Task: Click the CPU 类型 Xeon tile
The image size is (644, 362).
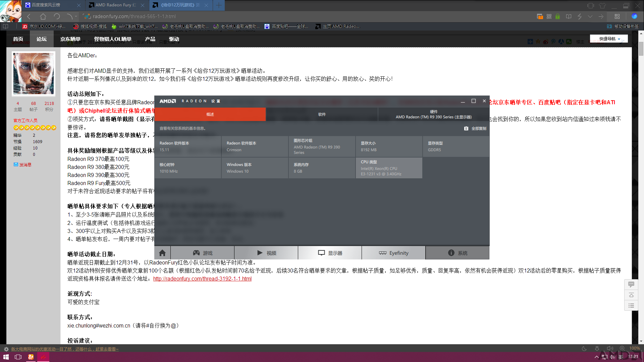Action: pos(389,168)
